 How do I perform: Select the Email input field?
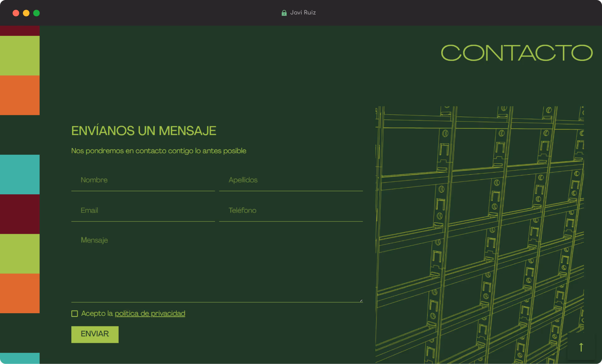point(143,211)
